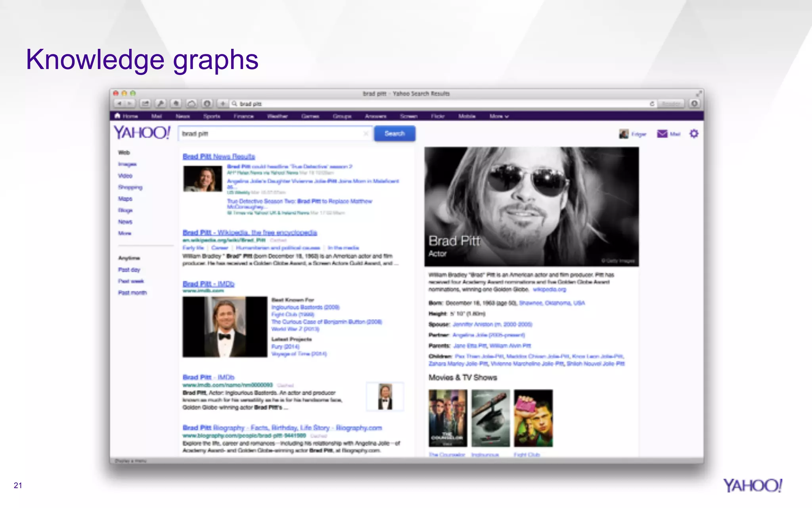Select Blogs in the left sidebar
The height and width of the screenshot is (508, 812).
125,210
